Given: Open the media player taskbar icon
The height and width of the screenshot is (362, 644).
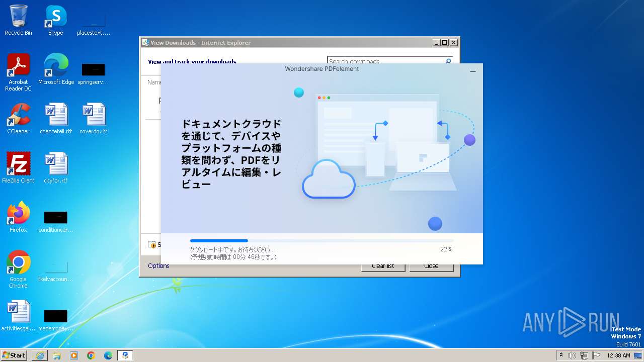Looking at the screenshot, I should coord(74,355).
